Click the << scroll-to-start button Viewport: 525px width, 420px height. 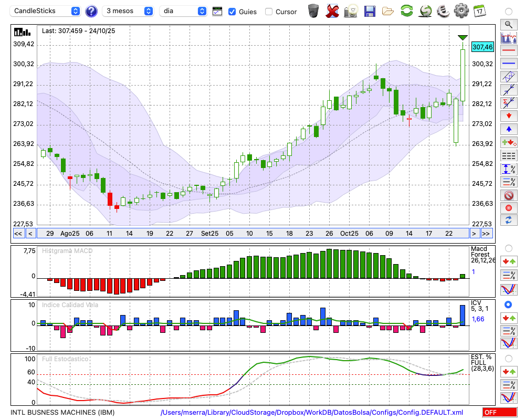tap(18, 234)
